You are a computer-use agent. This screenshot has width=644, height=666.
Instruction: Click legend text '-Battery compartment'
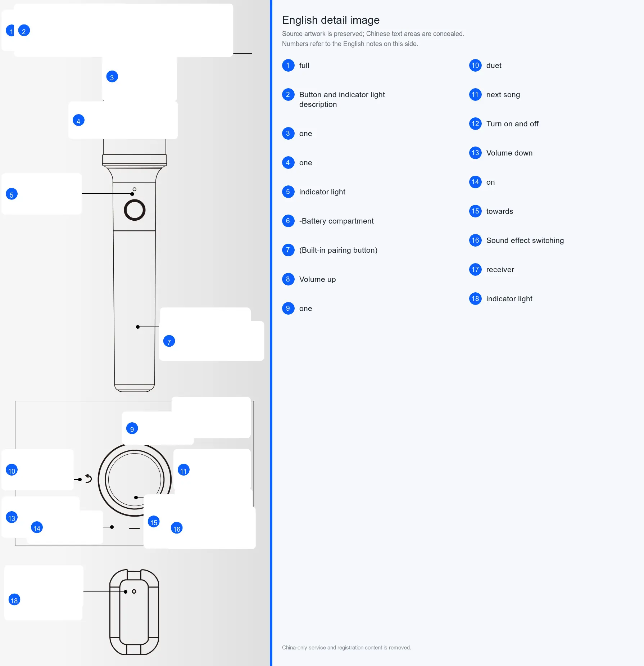(x=336, y=221)
